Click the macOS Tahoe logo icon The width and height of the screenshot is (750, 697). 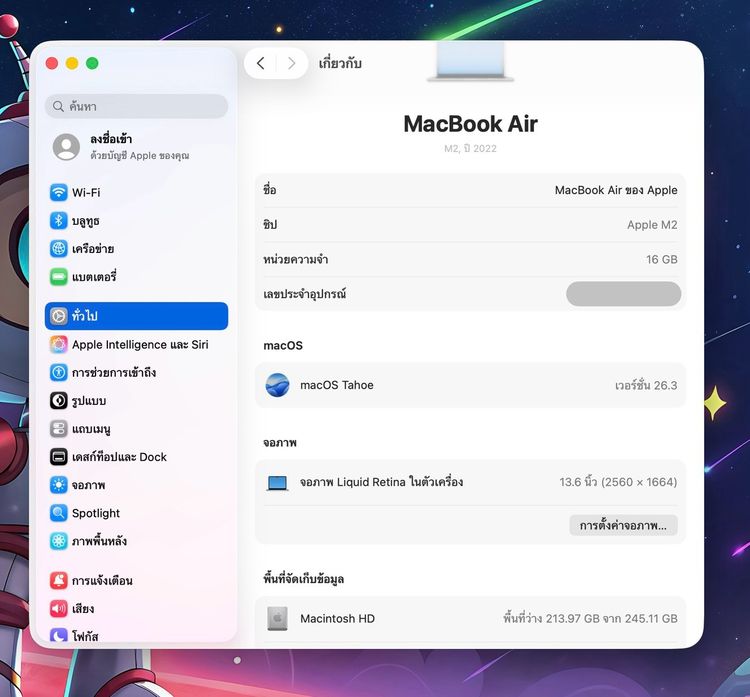click(277, 385)
